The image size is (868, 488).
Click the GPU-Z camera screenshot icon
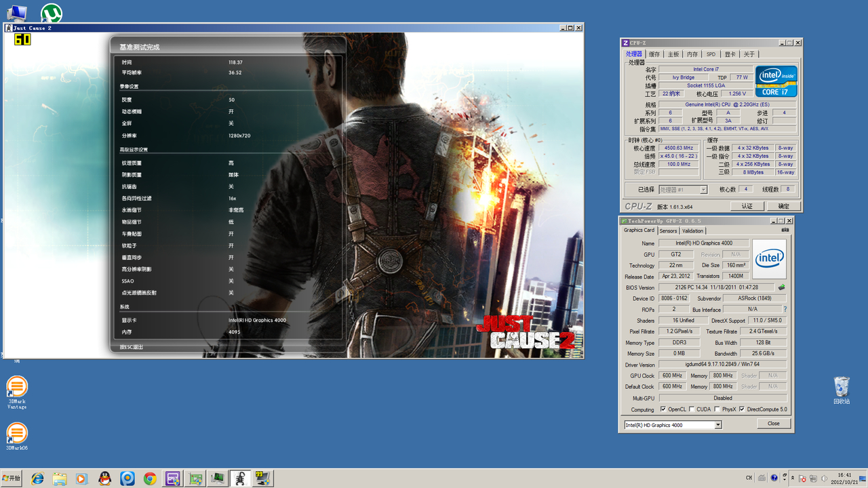pyautogui.click(x=785, y=230)
